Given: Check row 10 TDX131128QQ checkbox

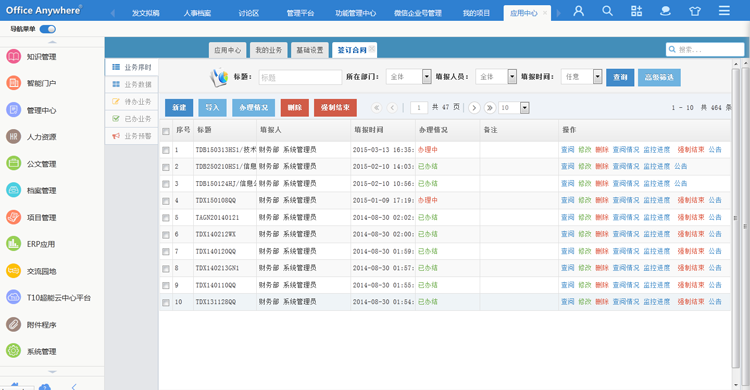Looking at the screenshot, I should (166, 302).
